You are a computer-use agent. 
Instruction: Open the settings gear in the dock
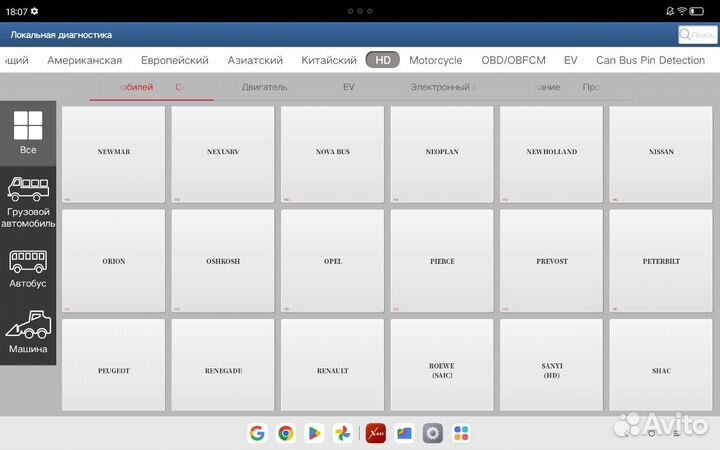433,433
